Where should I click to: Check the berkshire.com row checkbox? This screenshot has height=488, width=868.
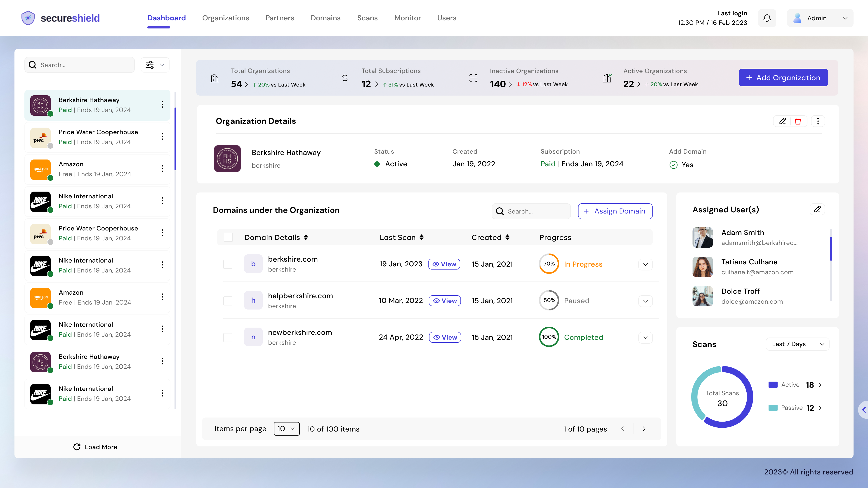[228, 264]
